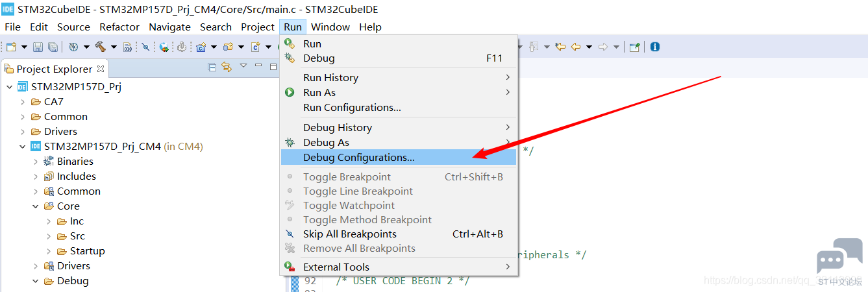Click the binary 010 file toolbar icon
This screenshot has height=292, width=868.
(x=128, y=47)
